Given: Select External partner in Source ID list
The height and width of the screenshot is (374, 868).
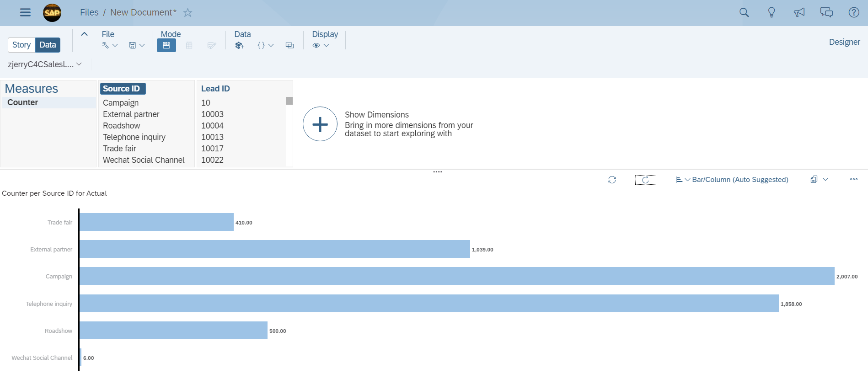Looking at the screenshot, I should (131, 114).
